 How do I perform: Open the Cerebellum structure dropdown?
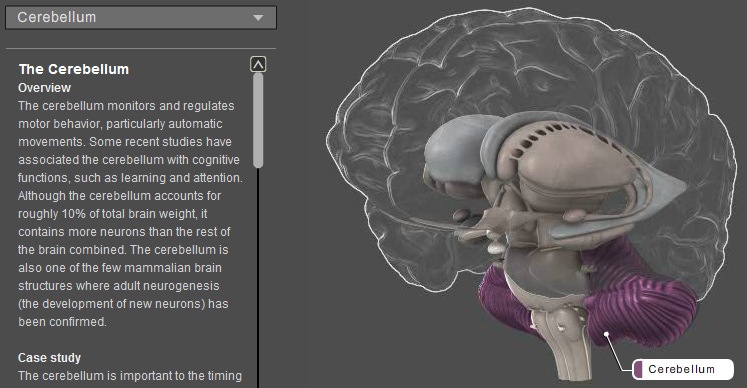[x=141, y=18]
